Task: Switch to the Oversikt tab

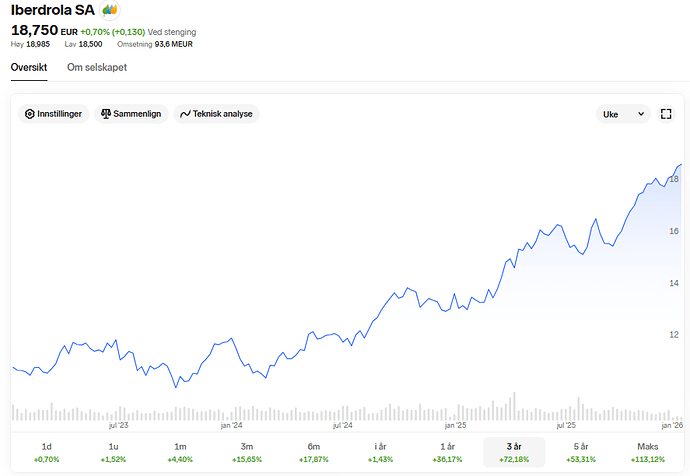Action: pyautogui.click(x=29, y=67)
